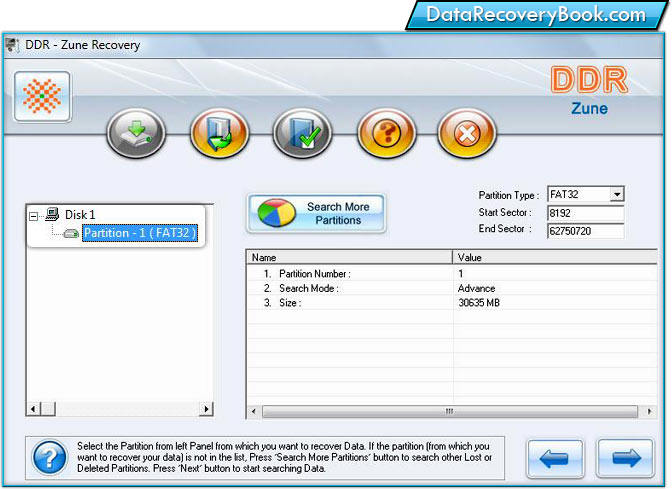Click the DataRecoveryBook.com banner link

tap(536, 15)
